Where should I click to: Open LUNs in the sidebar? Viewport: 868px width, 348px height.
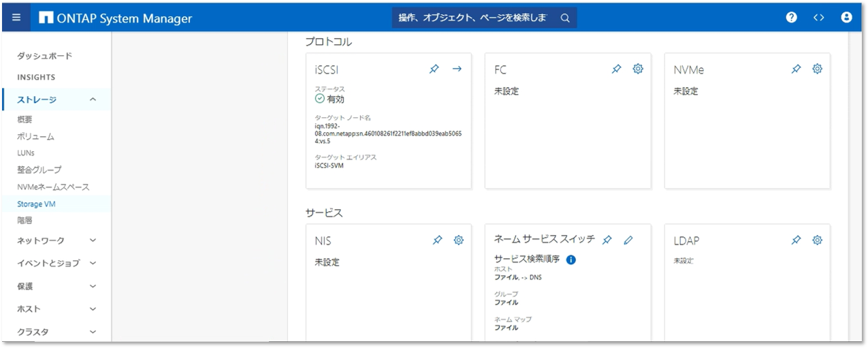point(26,153)
